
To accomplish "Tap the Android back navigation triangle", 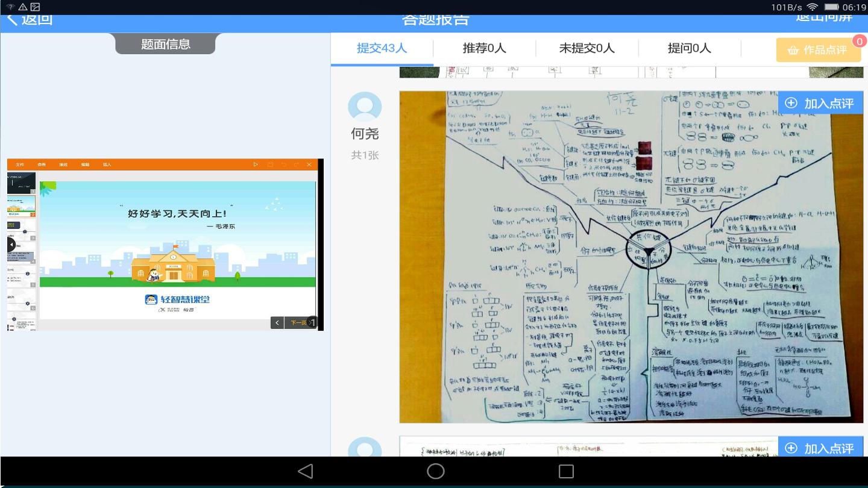I will coord(306,471).
